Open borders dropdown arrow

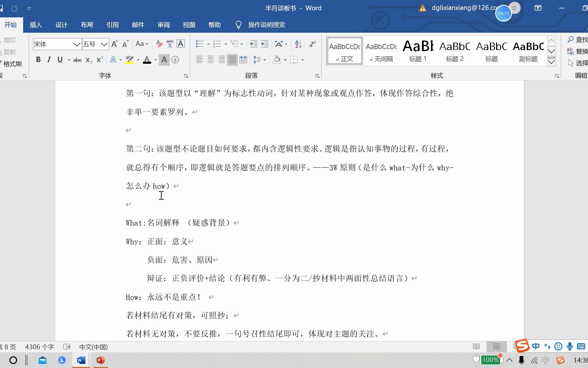303,60
